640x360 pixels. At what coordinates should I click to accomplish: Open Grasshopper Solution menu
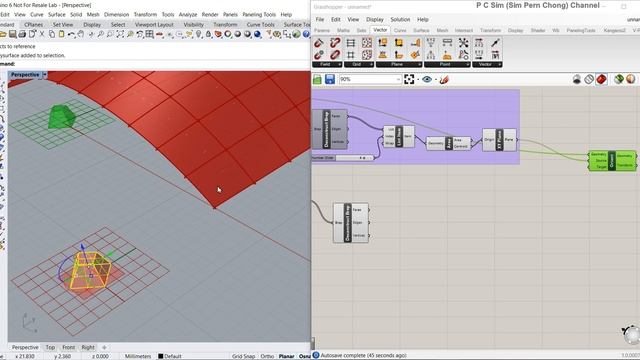tap(400, 19)
